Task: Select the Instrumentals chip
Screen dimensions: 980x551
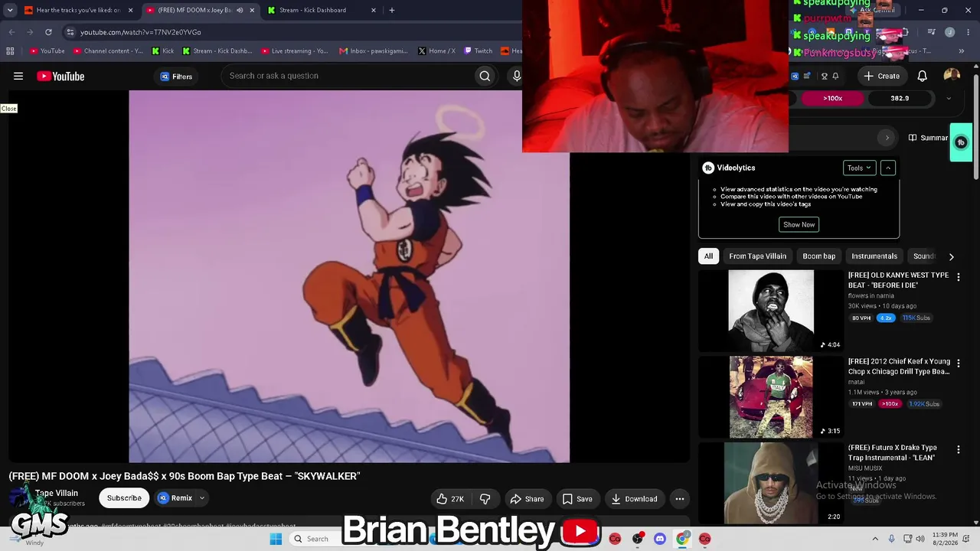Action: [874, 256]
